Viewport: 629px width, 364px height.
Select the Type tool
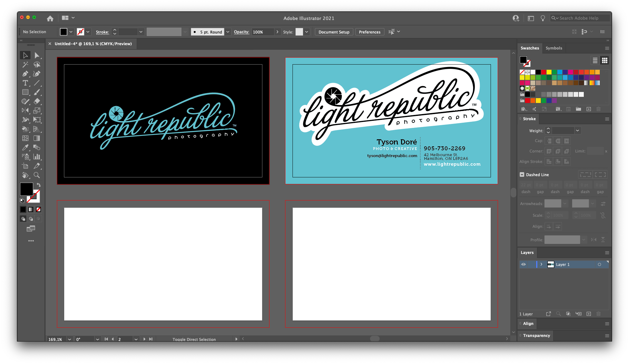click(x=25, y=83)
